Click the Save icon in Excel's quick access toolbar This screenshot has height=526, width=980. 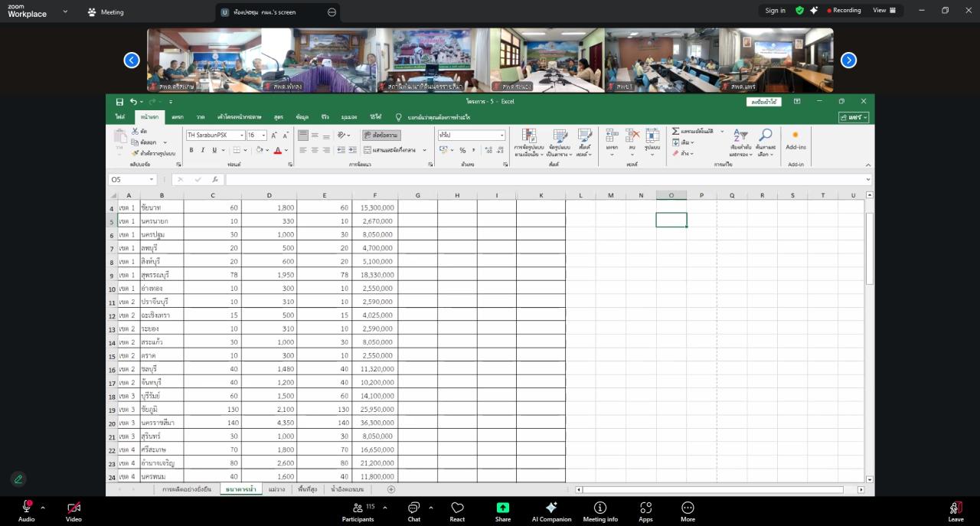click(119, 102)
